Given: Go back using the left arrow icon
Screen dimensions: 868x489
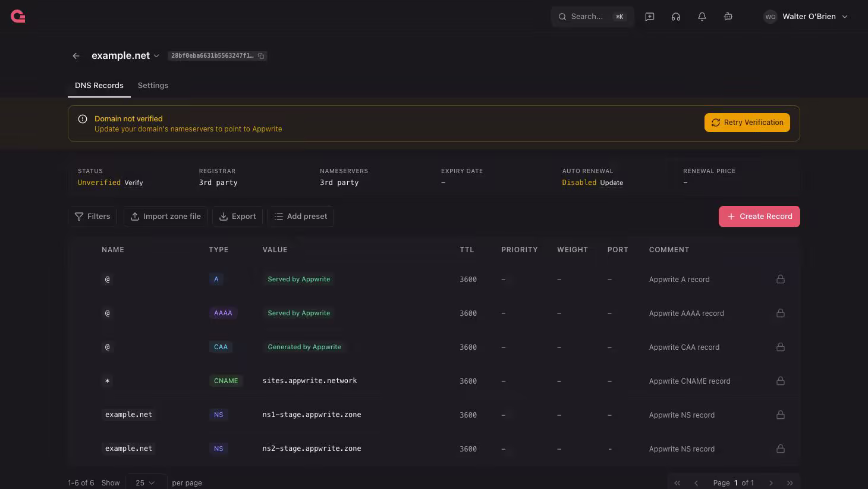Looking at the screenshot, I should pyautogui.click(x=76, y=56).
